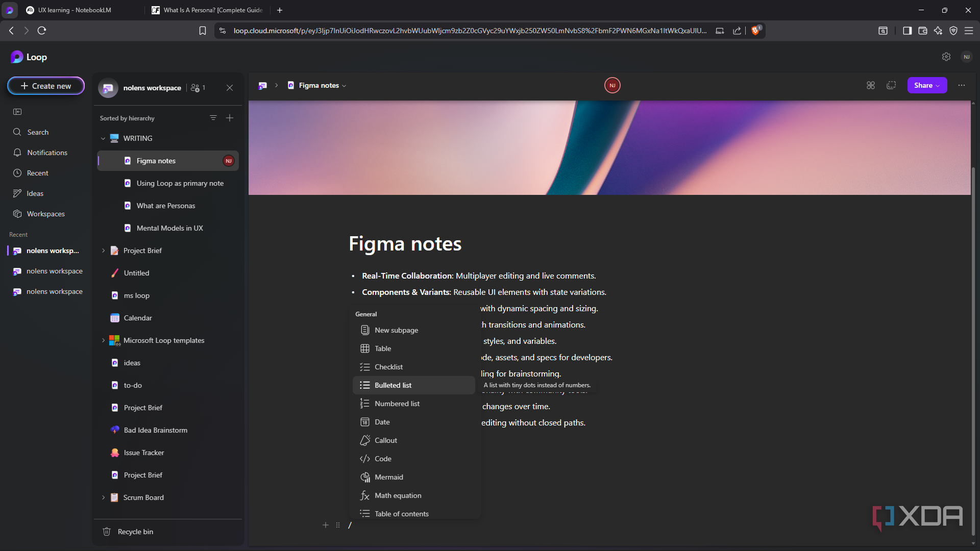Click the browser address bar
This screenshot has width=980, height=551.
pyautogui.click(x=470, y=31)
